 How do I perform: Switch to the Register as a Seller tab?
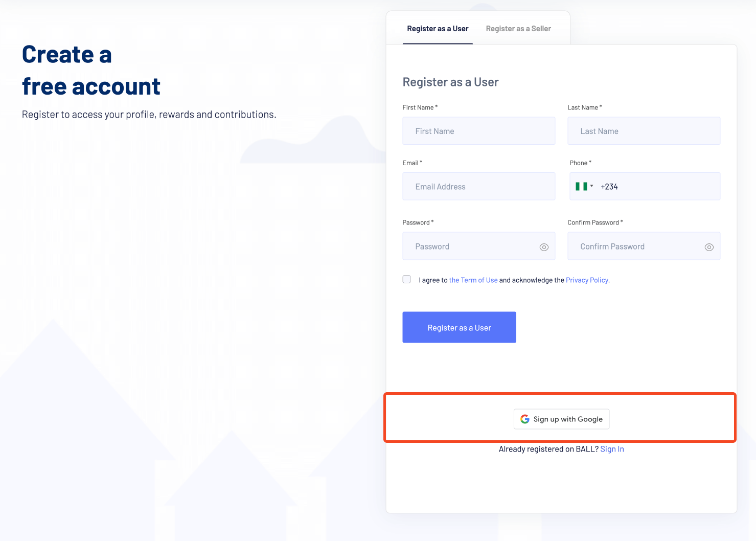[518, 29]
